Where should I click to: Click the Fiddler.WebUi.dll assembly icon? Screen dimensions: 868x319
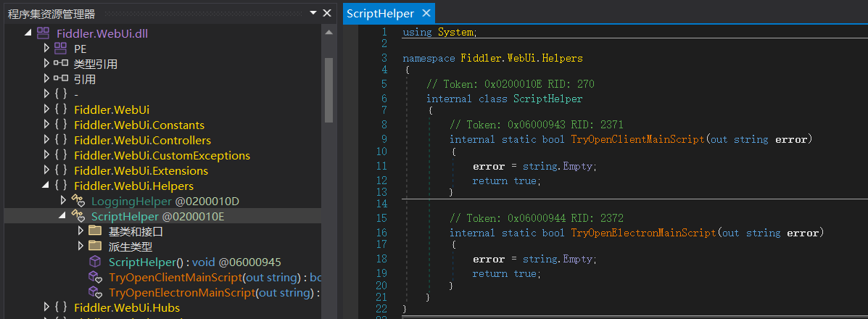pos(44,33)
